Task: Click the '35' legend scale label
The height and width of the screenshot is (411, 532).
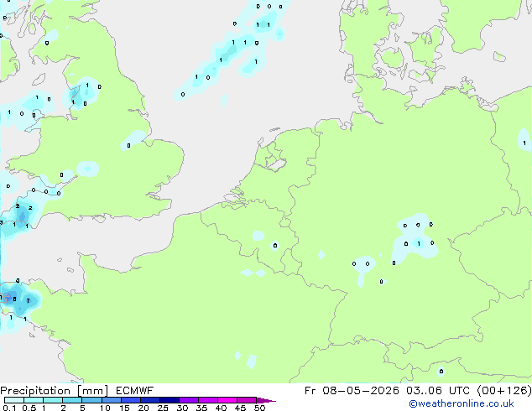Action: (201, 408)
